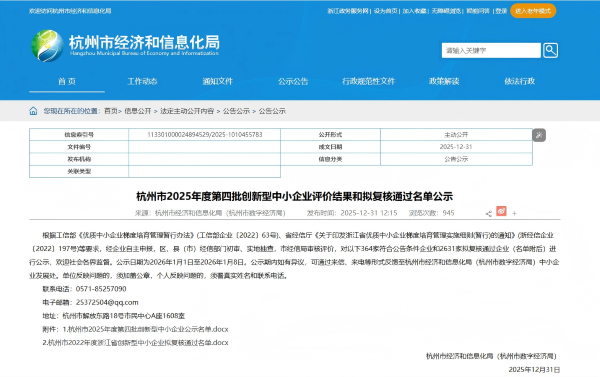Click the first 公告公示 breadcrumb link

[x=236, y=111]
